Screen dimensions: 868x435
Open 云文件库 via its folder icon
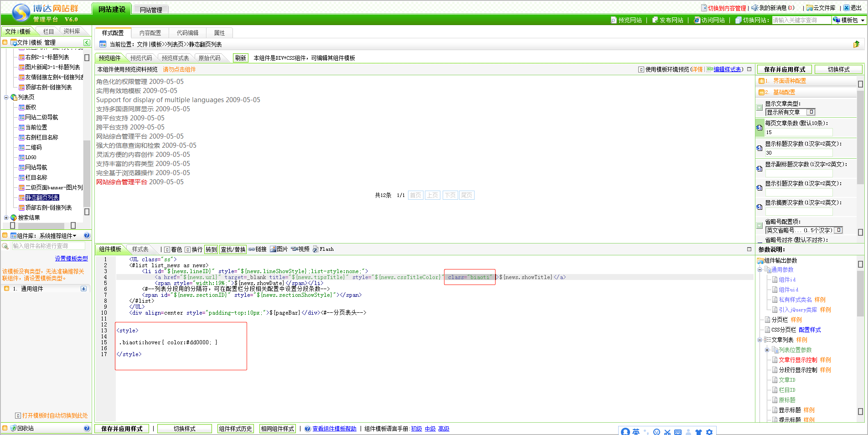tap(809, 8)
